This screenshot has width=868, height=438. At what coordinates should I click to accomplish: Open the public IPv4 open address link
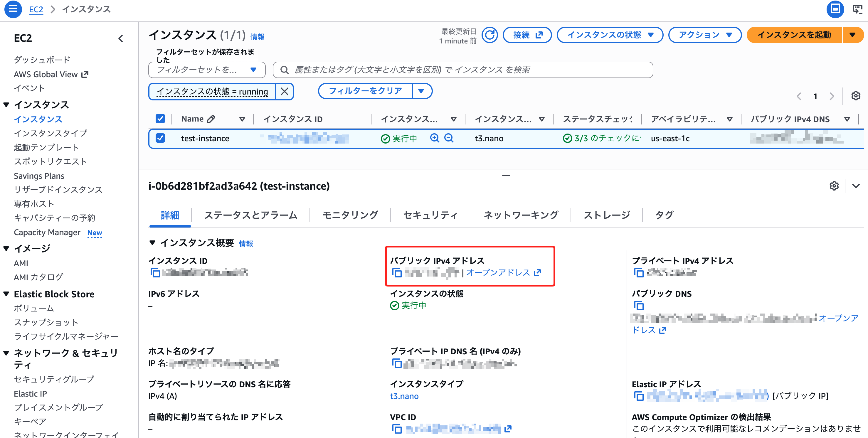503,272
